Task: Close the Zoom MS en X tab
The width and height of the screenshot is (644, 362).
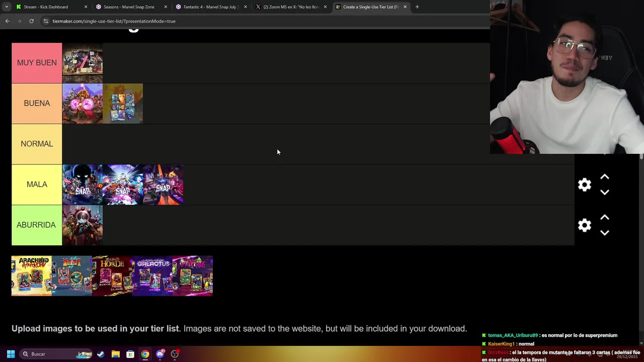Action: [325, 7]
